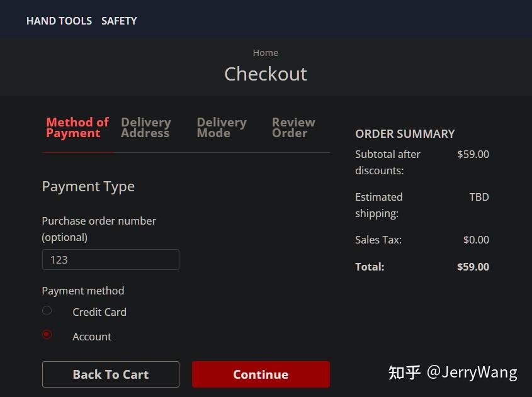This screenshot has width=532, height=397.
Task: Click the ORDER SUMMARY heading
Action: 405,133
